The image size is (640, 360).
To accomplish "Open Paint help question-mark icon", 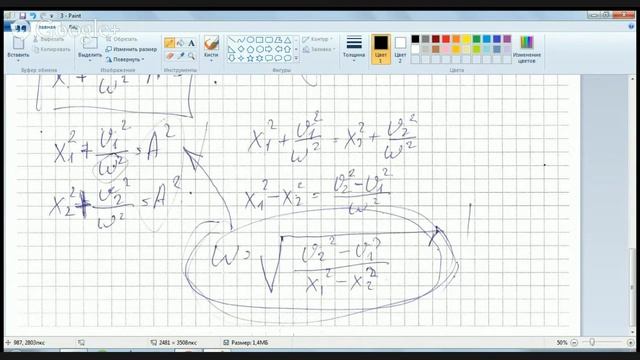I will pos(631,26).
